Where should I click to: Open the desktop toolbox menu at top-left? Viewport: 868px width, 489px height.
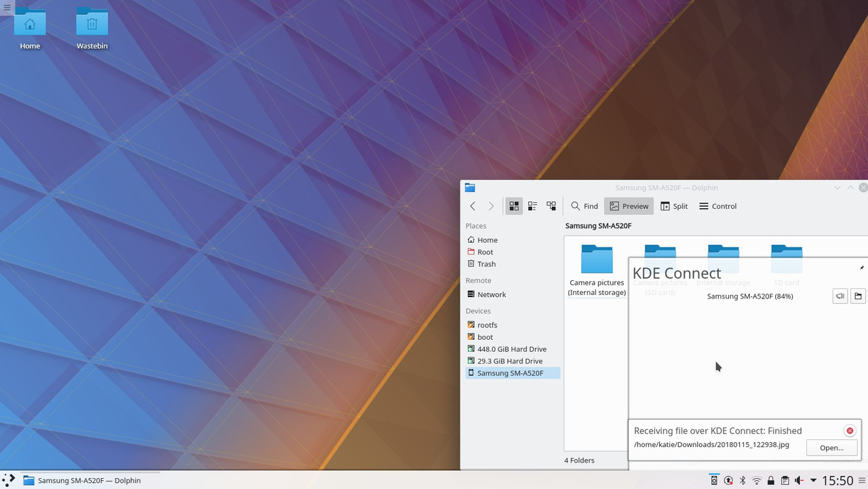(7, 7)
